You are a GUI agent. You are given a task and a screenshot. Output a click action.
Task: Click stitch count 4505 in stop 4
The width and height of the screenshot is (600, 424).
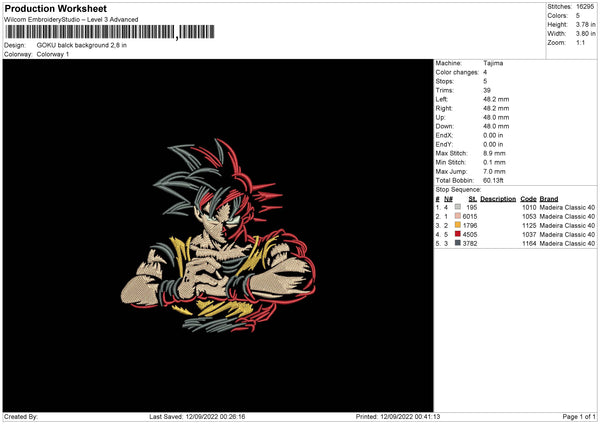pyautogui.click(x=470, y=235)
